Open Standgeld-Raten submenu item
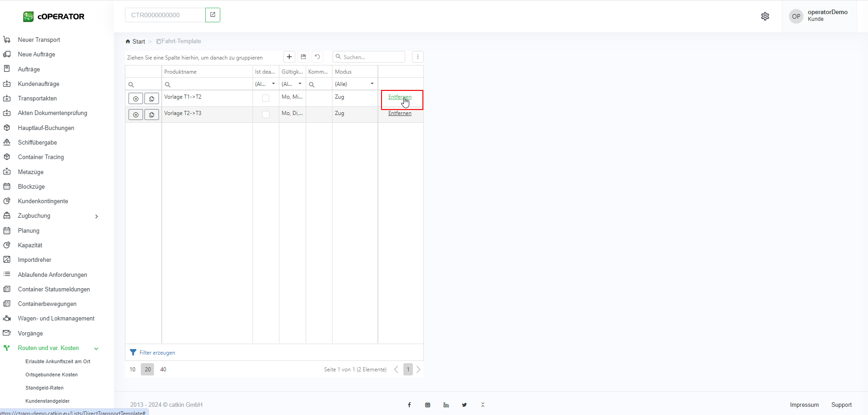This screenshot has height=415, width=868. (x=45, y=388)
